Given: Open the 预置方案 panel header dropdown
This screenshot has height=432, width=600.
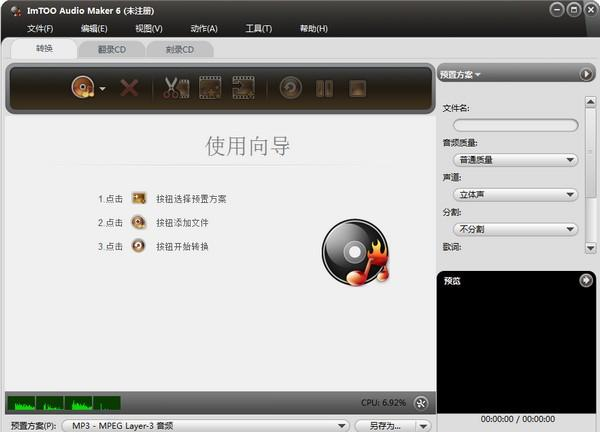Looking at the screenshot, I should [x=460, y=75].
